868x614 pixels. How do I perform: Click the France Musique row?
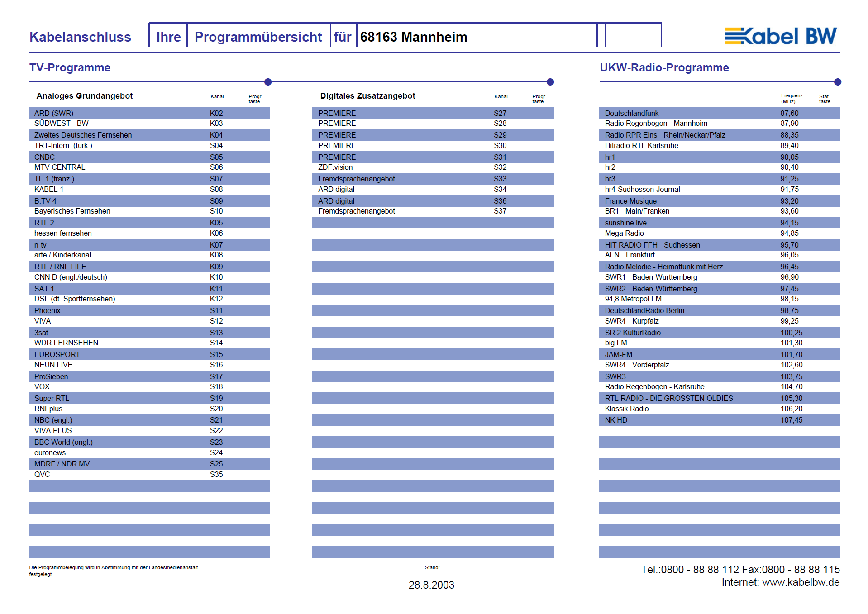pyautogui.click(x=720, y=201)
